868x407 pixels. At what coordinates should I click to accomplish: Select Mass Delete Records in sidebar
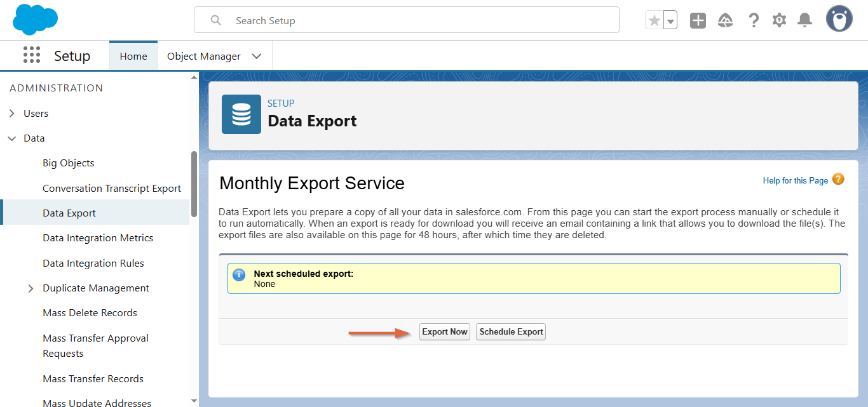point(90,312)
